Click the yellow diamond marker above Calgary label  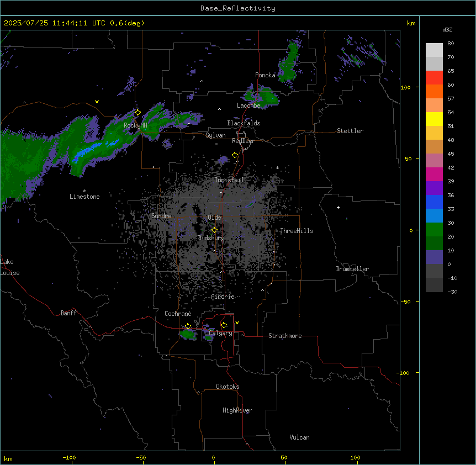pyautogui.click(x=224, y=325)
